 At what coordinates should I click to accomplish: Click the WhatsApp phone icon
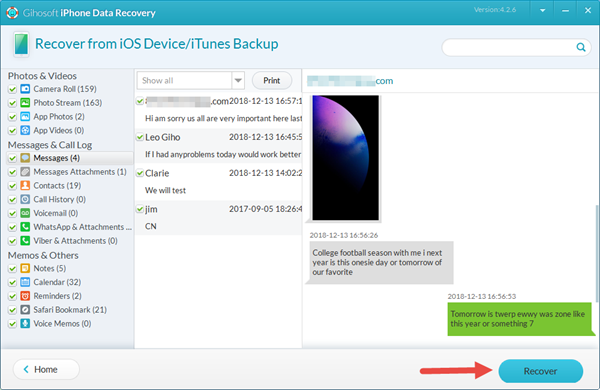coord(25,227)
